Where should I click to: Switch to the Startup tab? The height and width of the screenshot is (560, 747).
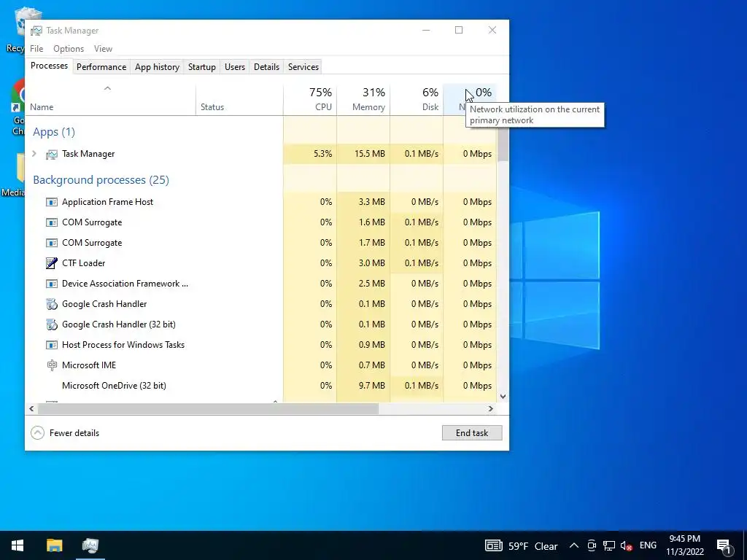pyautogui.click(x=202, y=67)
